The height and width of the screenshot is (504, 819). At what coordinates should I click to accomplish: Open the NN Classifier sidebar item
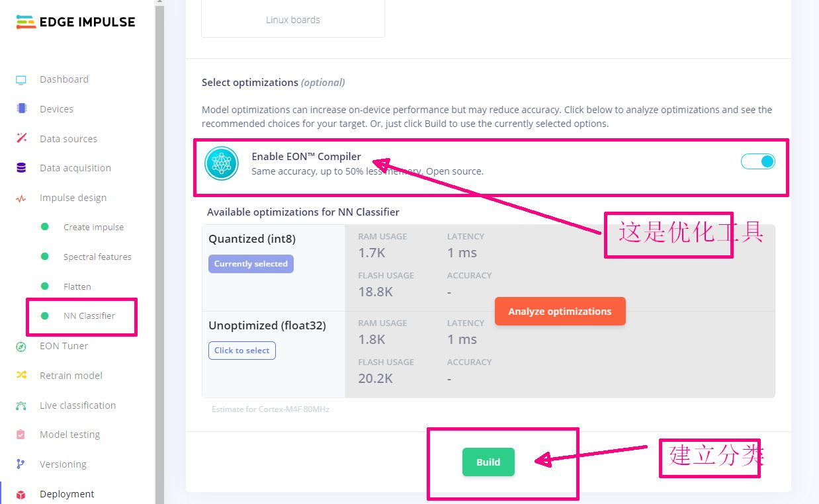pyautogui.click(x=89, y=316)
